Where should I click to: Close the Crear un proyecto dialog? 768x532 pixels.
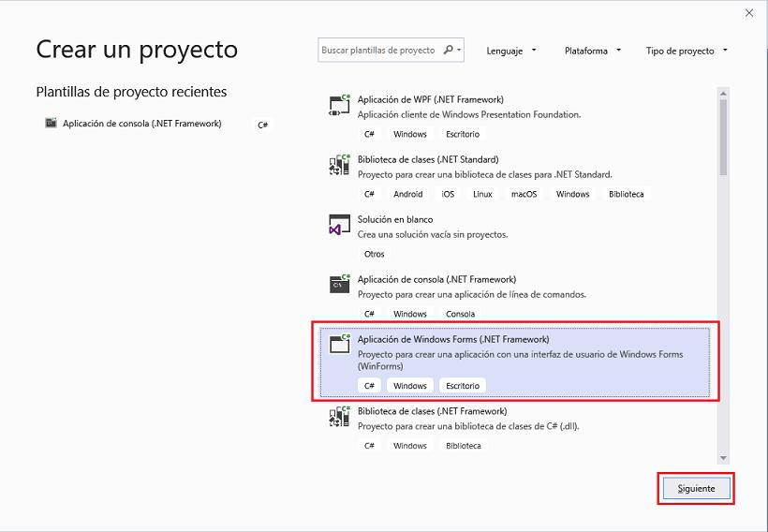click(x=749, y=13)
